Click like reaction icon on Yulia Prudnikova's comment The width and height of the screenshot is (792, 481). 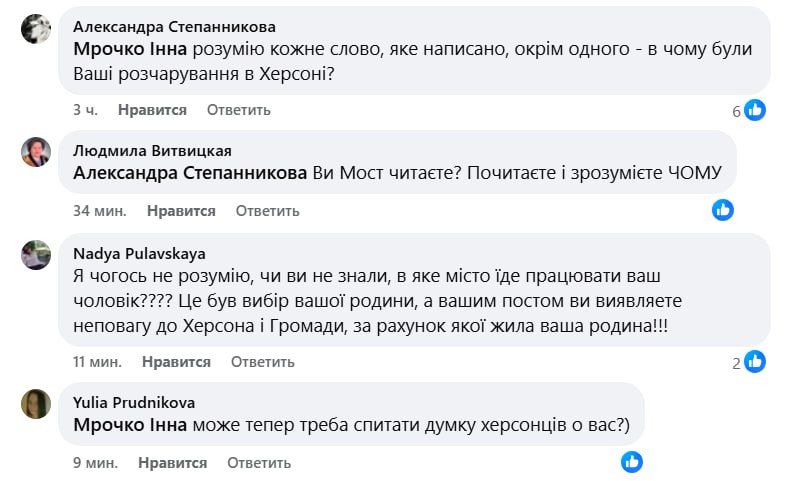632,462
